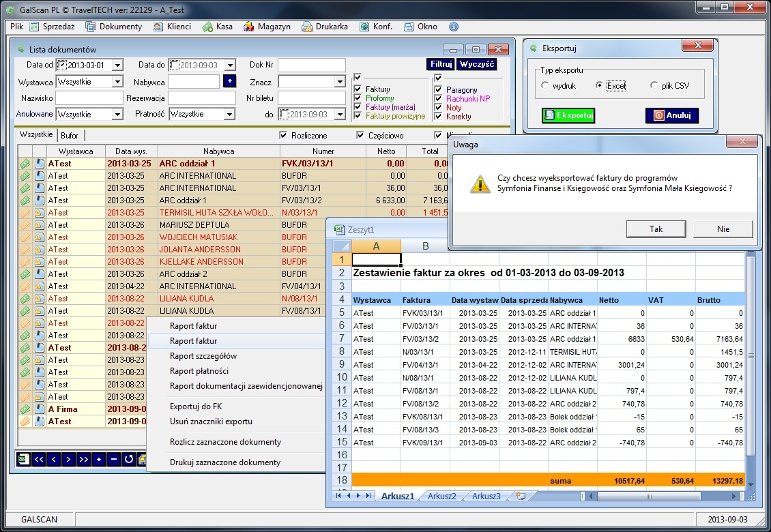Click status icon in FV/03/13/2 row
This screenshot has height=532, width=771.
25,200
